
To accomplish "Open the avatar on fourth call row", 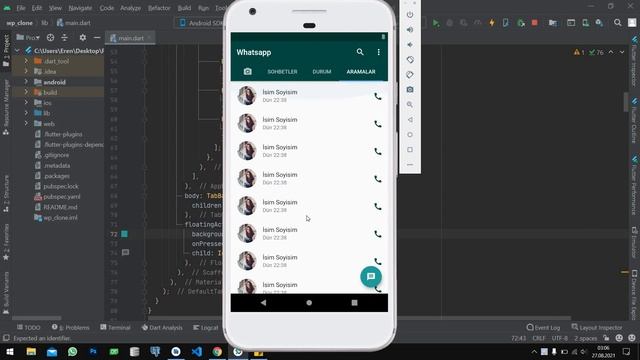I will [x=247, y=178].
